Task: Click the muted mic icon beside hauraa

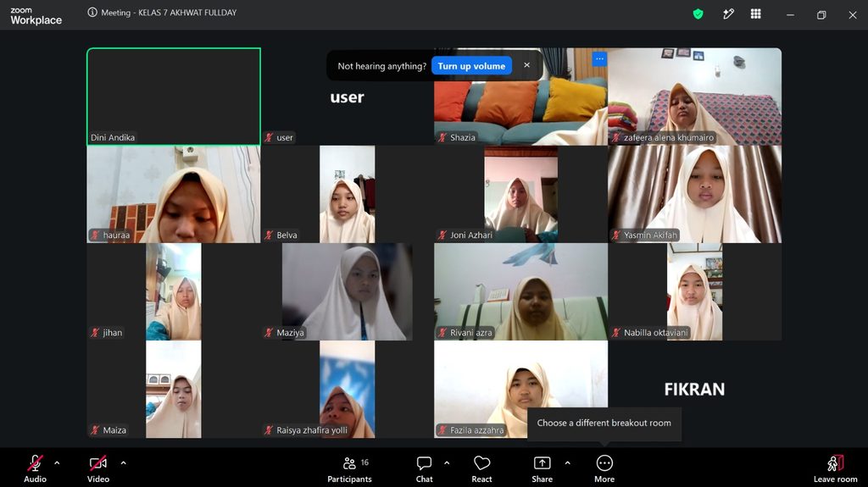Action: click(95, 235)
